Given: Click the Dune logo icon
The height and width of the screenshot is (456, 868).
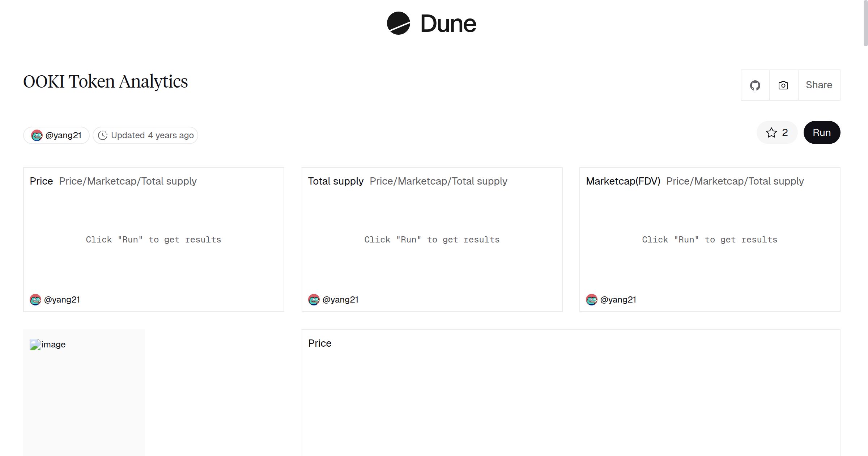Looking at the screenshot, I should tap(398, 23).
